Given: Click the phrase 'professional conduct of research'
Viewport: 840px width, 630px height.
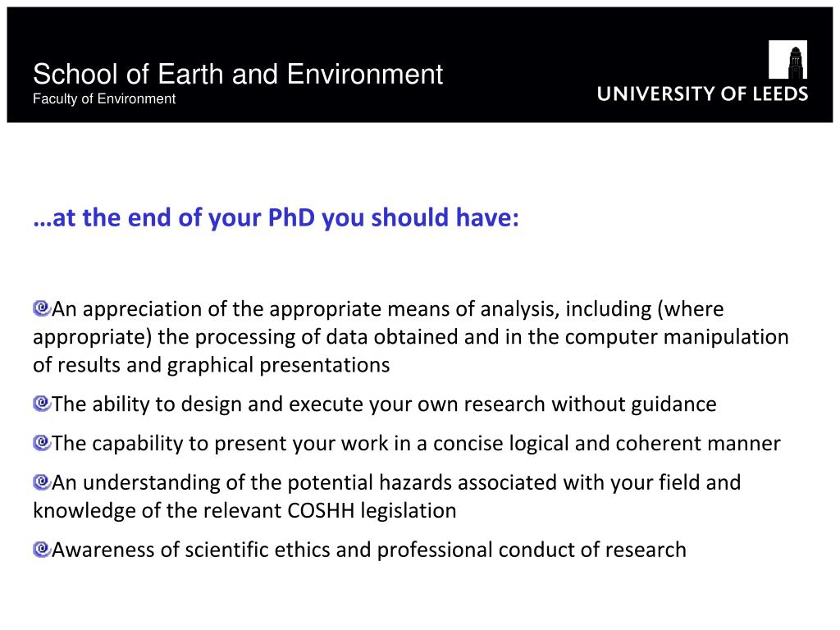Looking at the screenshot, I should [532, 550].
